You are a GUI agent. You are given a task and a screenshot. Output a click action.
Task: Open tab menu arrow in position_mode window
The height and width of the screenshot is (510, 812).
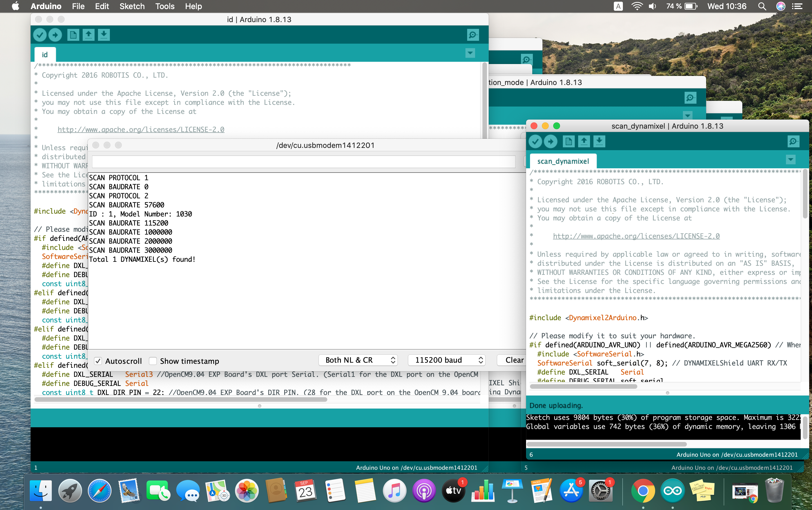coord(688,115)
